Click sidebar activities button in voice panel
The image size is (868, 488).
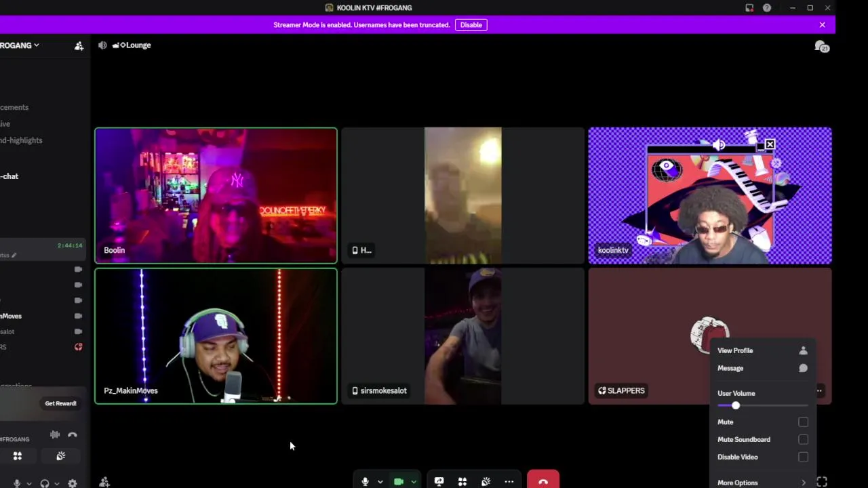pyautogui.click(x=18, y=456)
